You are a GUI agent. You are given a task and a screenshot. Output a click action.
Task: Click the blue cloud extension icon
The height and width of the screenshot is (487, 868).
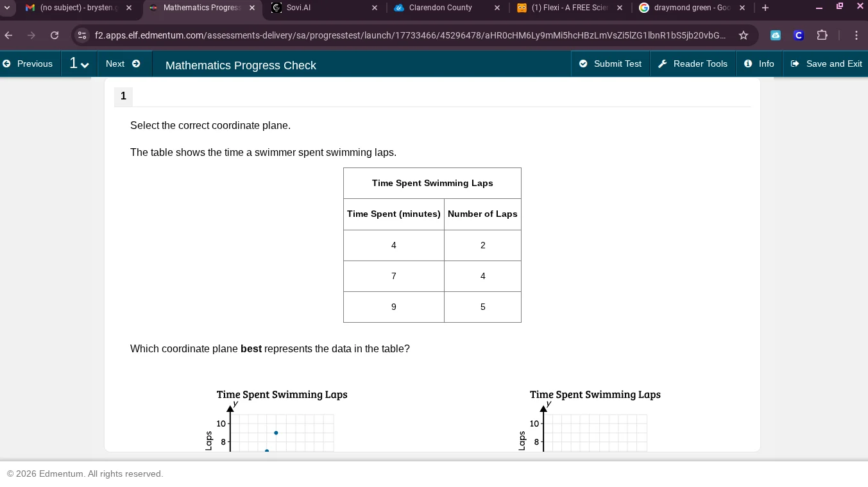click(x=776, y=35)
